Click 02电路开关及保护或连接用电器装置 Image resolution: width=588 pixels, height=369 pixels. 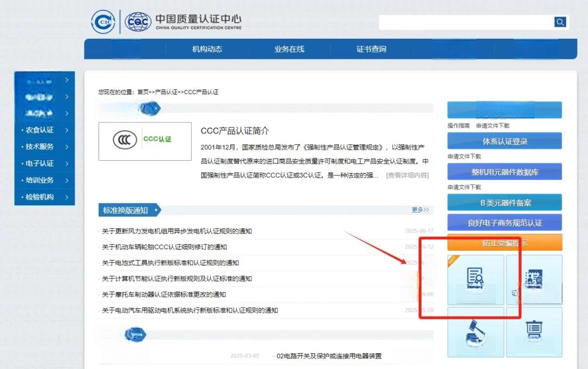[329, 356]
